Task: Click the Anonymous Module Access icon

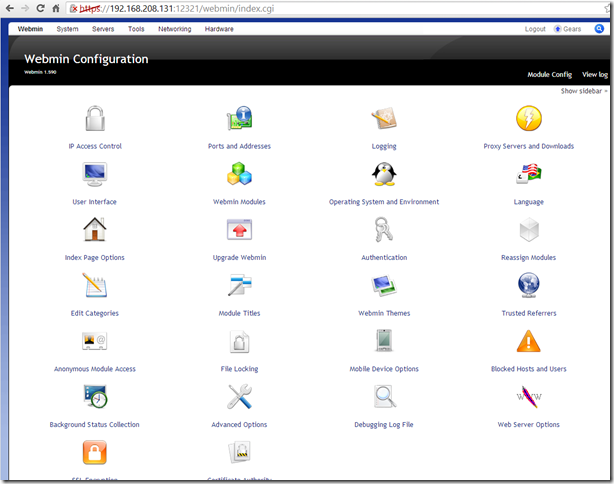Action: coord(95,341)
